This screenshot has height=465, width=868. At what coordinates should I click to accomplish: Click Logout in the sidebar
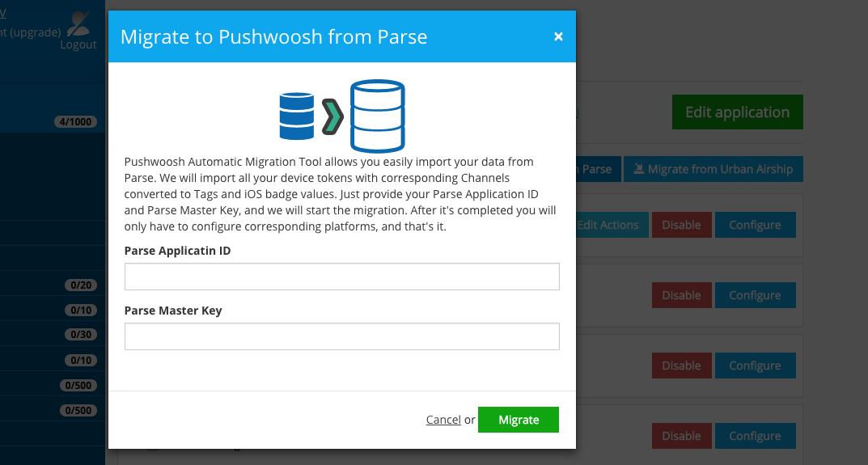click(78, 44)
